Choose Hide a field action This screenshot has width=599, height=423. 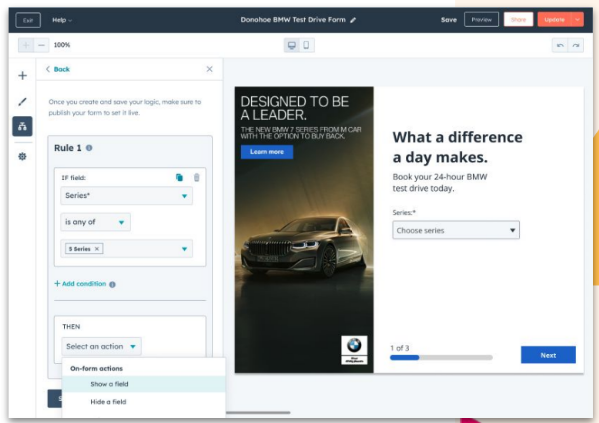pos(144,402)
